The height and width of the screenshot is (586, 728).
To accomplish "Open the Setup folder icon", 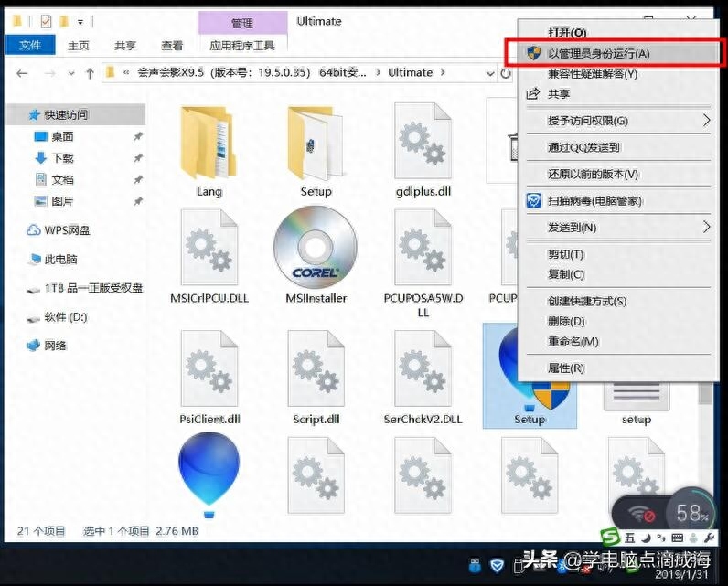I will 316,151.
